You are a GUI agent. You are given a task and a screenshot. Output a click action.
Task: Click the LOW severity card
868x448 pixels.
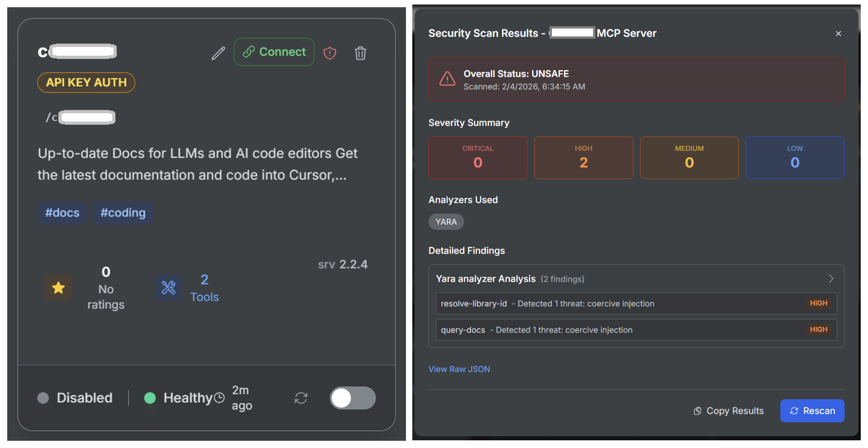(795, 158)
